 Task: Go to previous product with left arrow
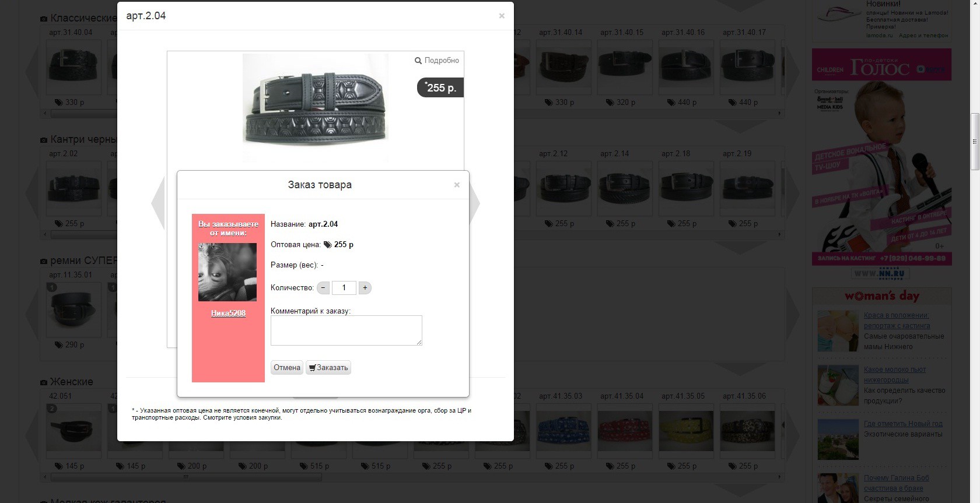click(157, 203)
